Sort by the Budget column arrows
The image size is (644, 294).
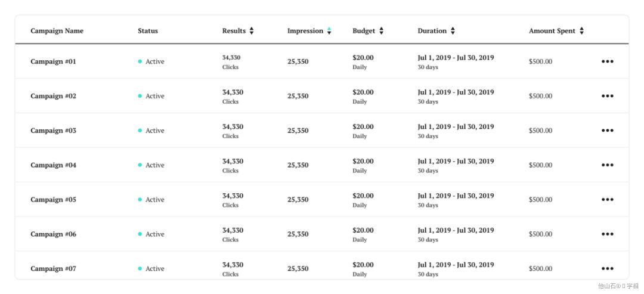click(381, 31)
